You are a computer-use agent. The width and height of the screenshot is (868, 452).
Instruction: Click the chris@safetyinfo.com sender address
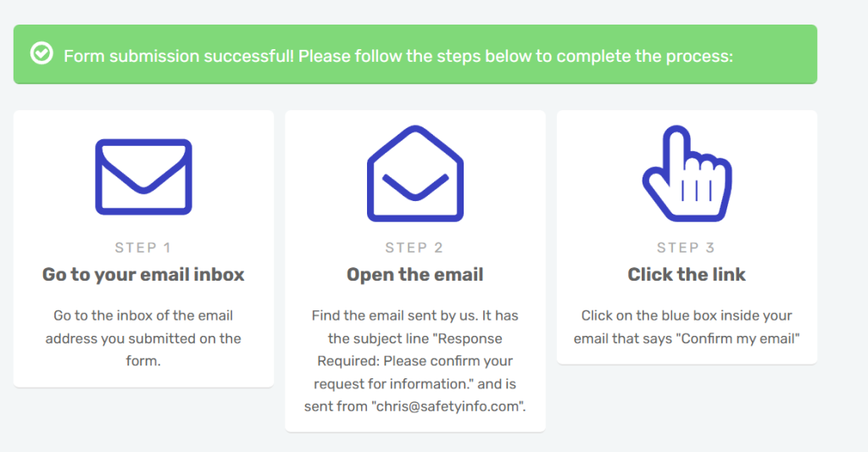[x=447, y=406]
